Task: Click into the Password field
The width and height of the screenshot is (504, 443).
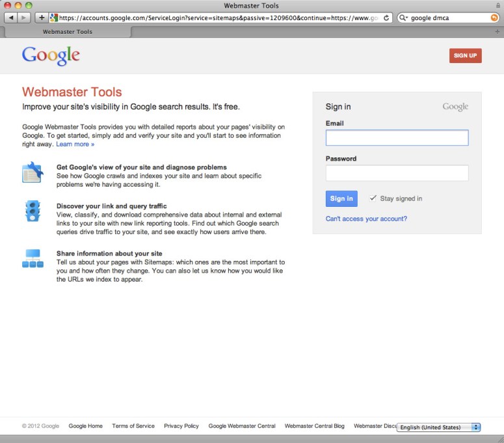Action: pos(397,173)
